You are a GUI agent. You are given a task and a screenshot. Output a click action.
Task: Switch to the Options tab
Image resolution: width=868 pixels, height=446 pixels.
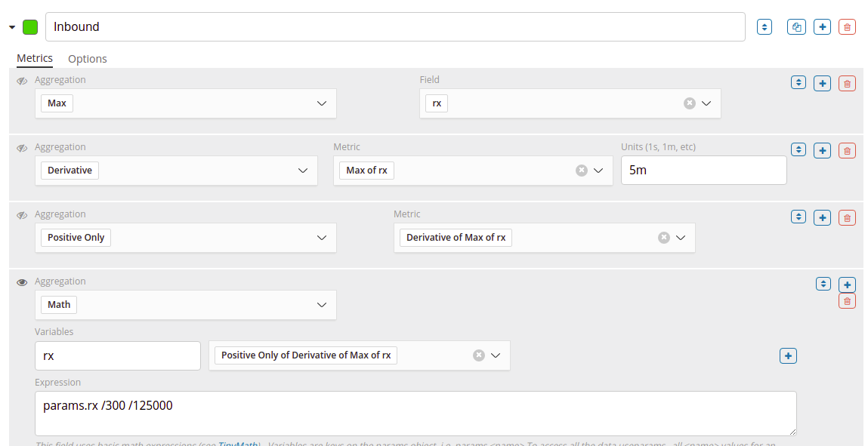(x=88, y=59)
